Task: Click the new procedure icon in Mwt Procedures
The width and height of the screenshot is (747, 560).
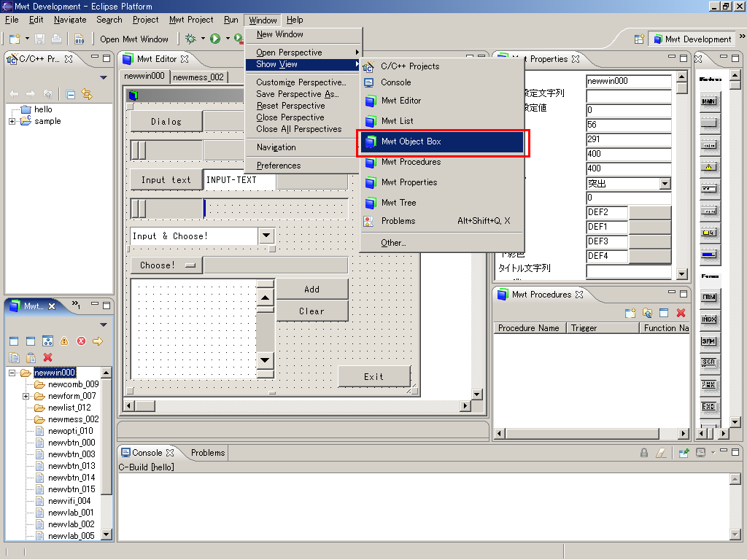Action: (x=630, y=313)
